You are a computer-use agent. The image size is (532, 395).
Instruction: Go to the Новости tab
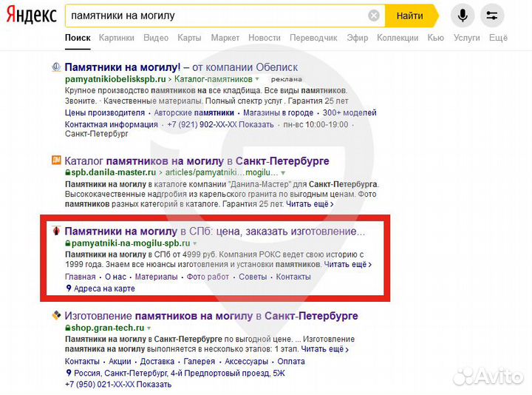point(265,38)
